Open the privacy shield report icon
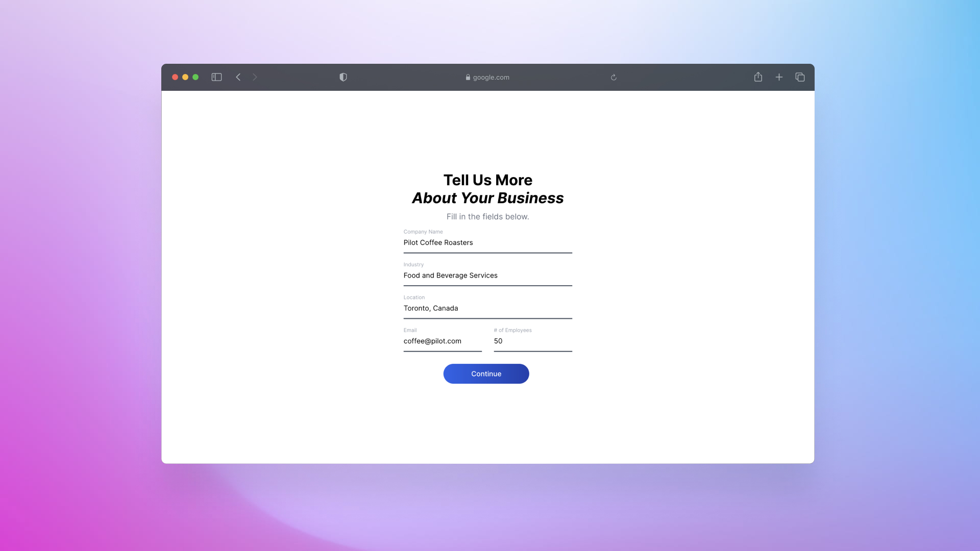The width and height of the screenshot is (980, 551). pyautogui.click(x=343, y=77)
